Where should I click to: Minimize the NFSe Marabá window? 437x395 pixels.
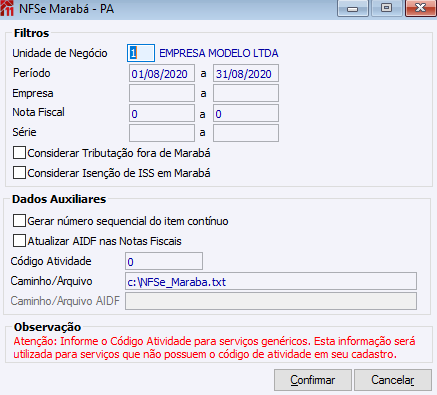353,8
